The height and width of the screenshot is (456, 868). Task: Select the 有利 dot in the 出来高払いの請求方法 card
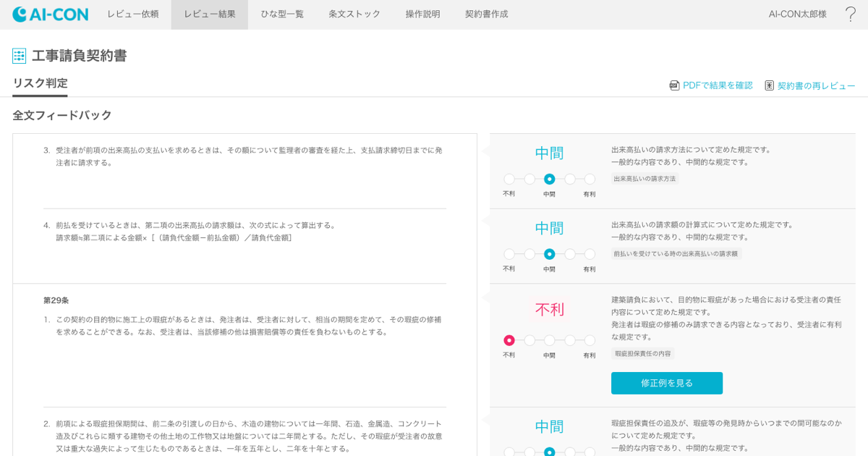pyautogui.click(x=590, y=179)
